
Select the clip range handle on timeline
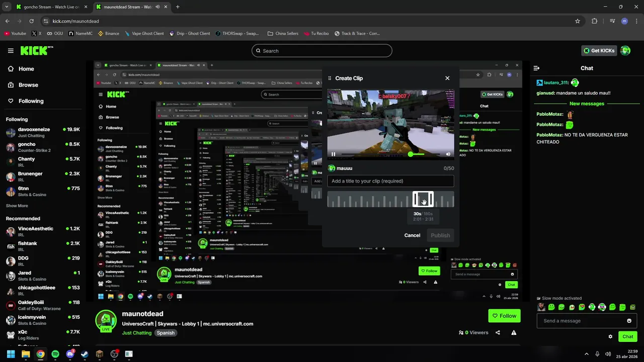click(423, 199)
